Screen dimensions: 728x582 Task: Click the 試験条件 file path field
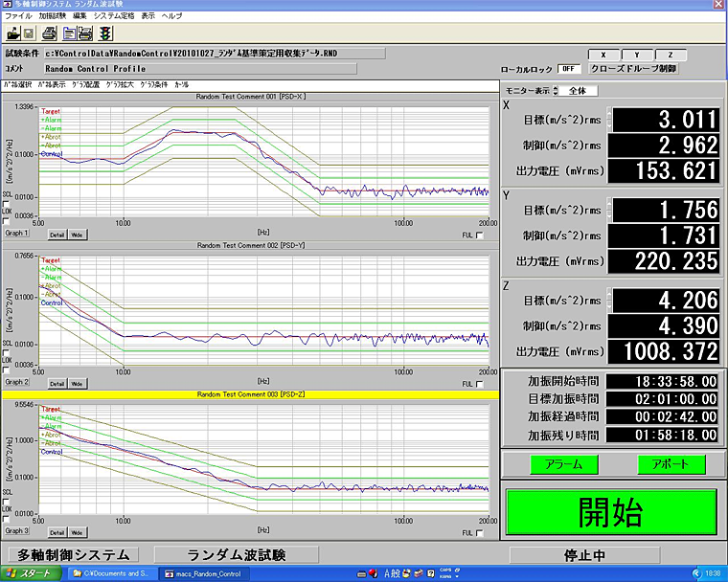pos(215,54)
